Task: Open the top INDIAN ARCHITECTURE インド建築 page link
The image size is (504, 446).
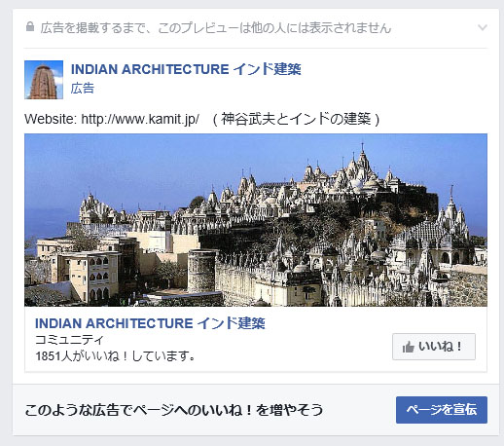Action: click(x=186, y=69)
